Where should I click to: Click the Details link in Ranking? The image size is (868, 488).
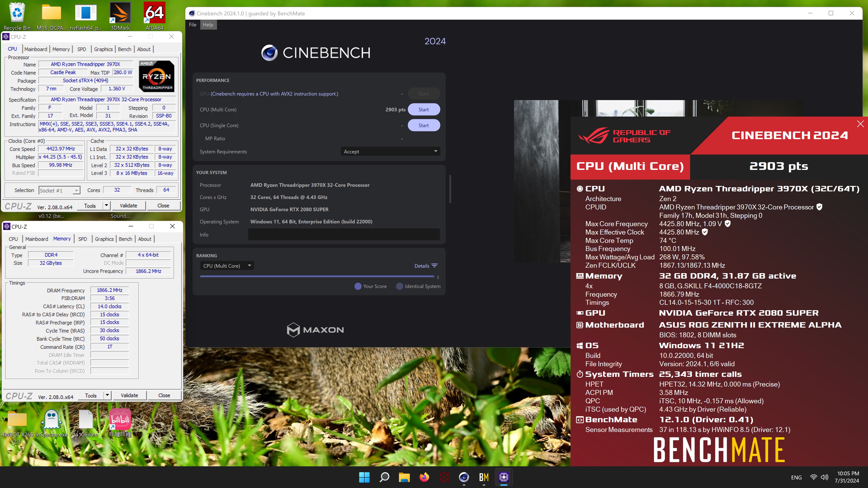[422, 266]
